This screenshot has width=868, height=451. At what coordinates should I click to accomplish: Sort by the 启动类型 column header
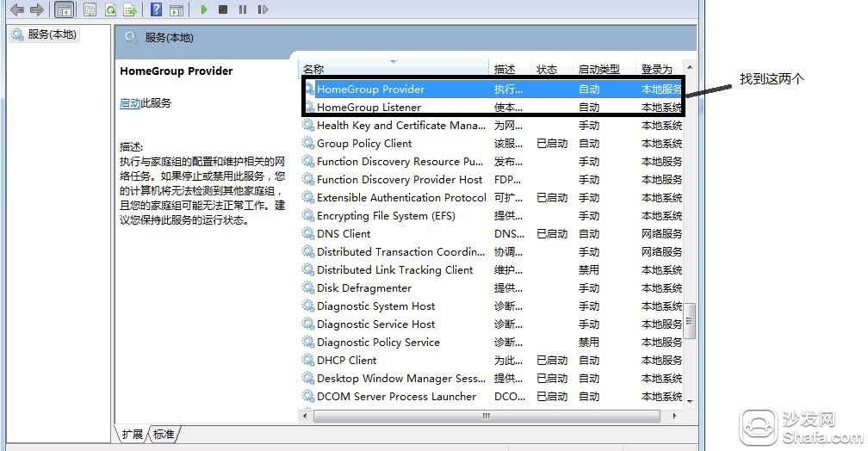603,69
